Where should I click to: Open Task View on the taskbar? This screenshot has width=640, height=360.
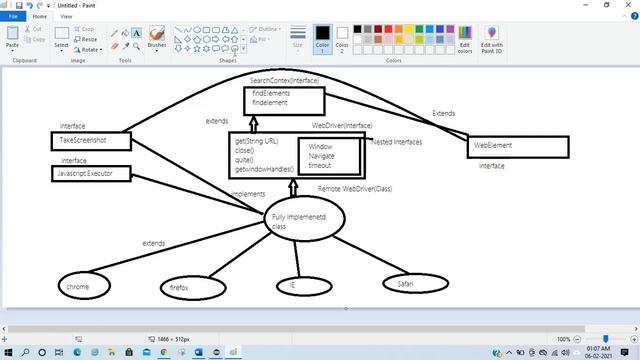click(x=59, y=352)
